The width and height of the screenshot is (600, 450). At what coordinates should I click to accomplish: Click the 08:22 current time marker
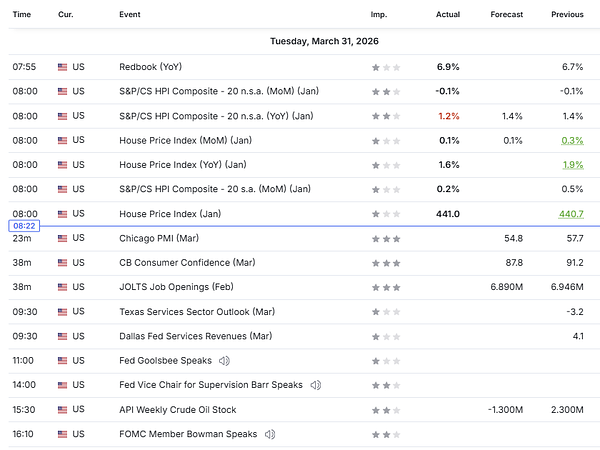23,226
